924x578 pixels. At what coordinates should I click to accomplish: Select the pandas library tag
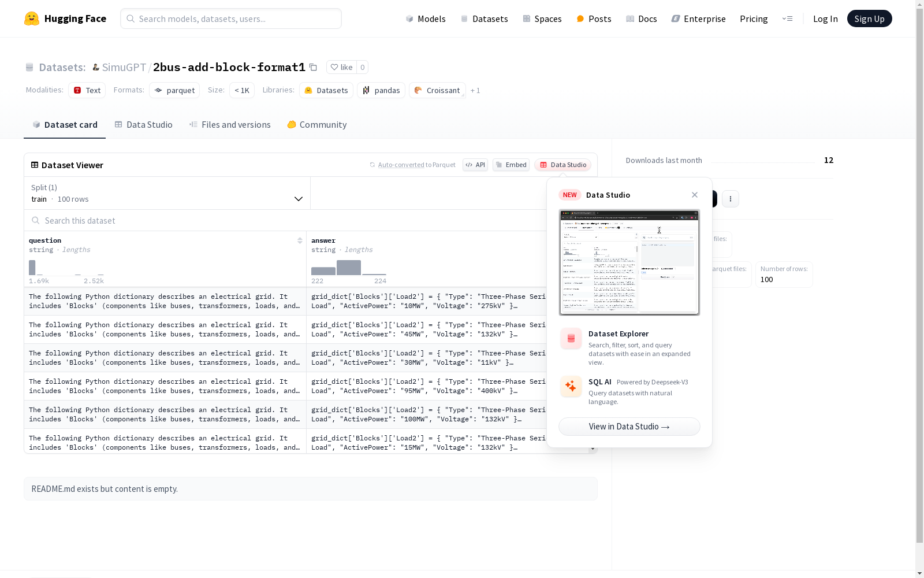click(x=381, y=90)
